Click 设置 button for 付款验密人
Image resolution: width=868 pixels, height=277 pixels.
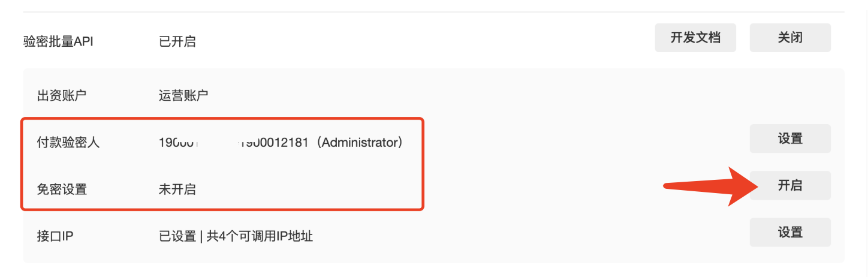(x=790, y=138)
